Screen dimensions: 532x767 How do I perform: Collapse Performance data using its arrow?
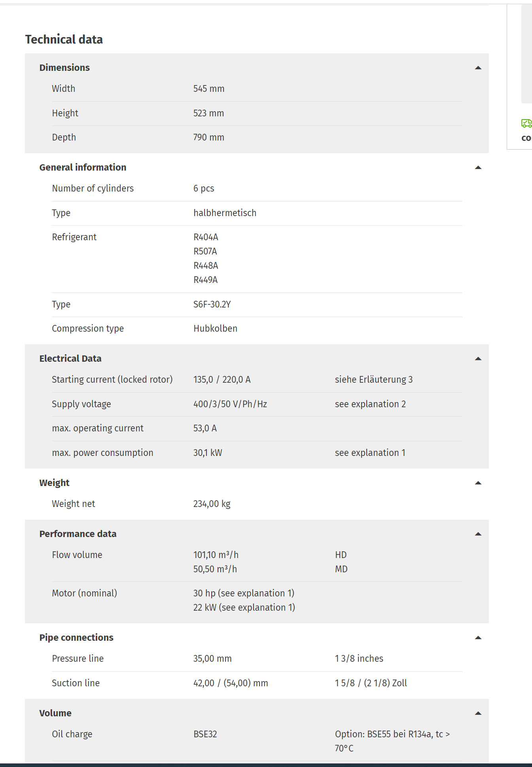478,534
